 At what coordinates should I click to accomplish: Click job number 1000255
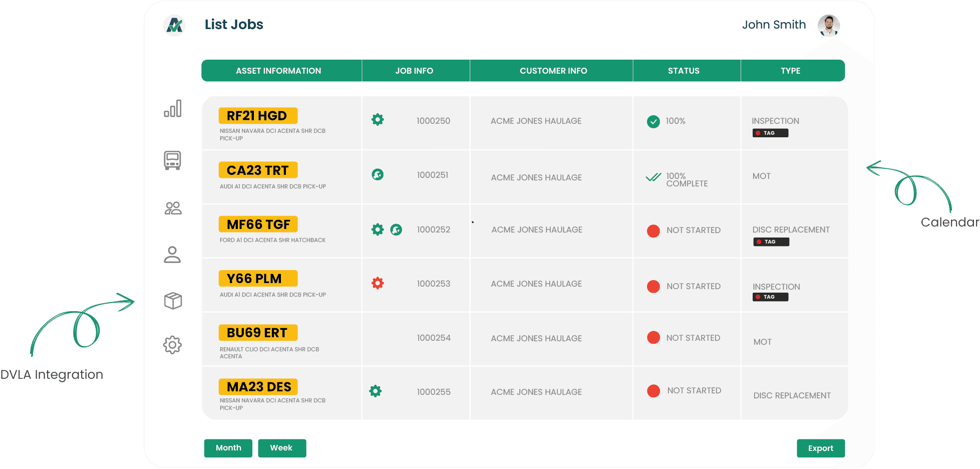pyautogui.click(x=434, y=392)
